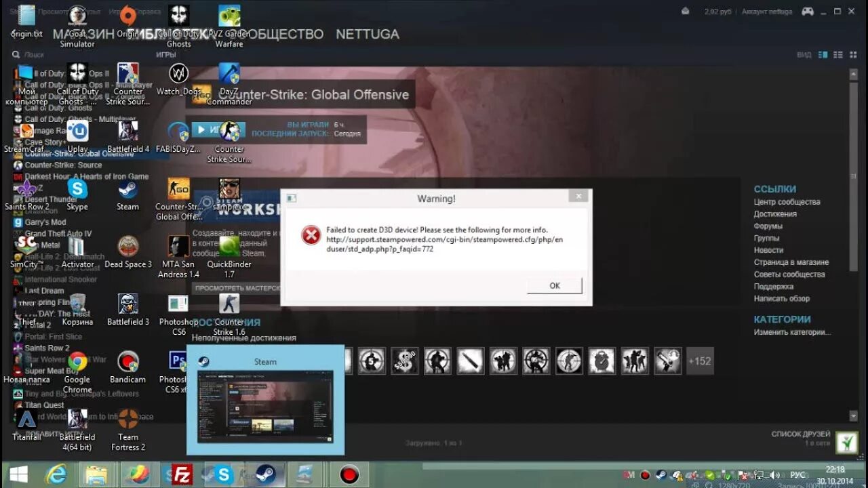The width and height of the screenshot is (868, 488).
Task: Click the Просмотреть мастерскую button
Action: coord(237,288)
